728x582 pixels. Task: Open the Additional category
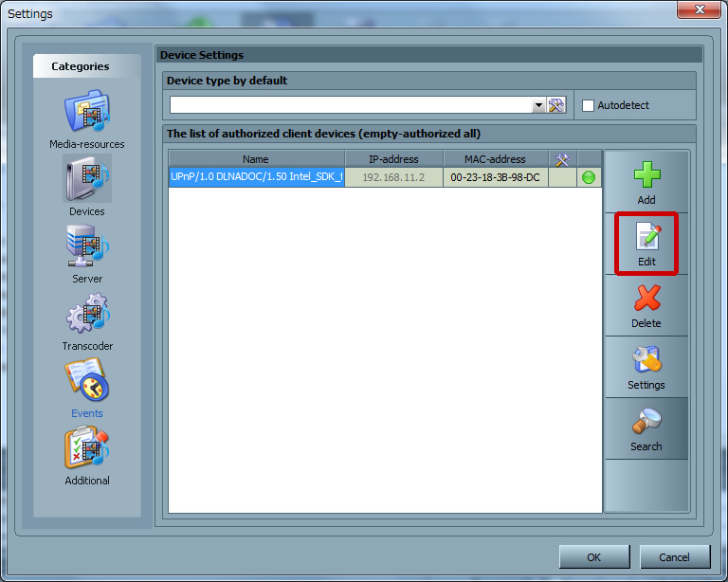click(x=87, y=456)
